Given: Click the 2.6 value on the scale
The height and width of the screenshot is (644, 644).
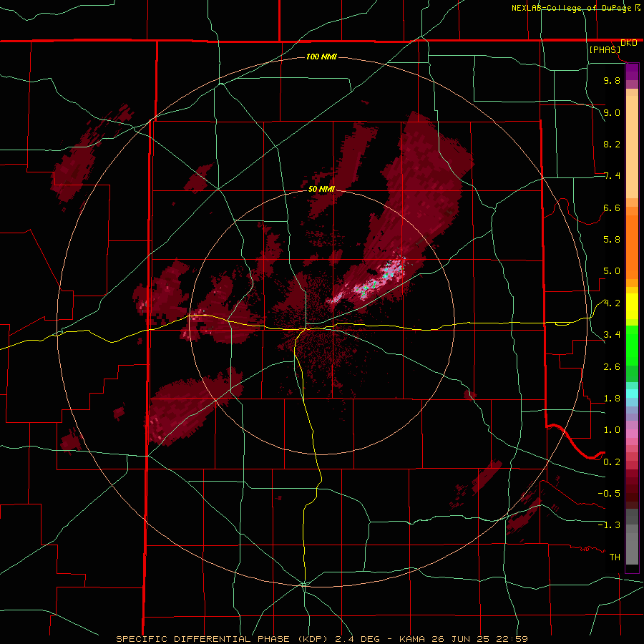Looking at the screenshot, I should pos(612,367).
